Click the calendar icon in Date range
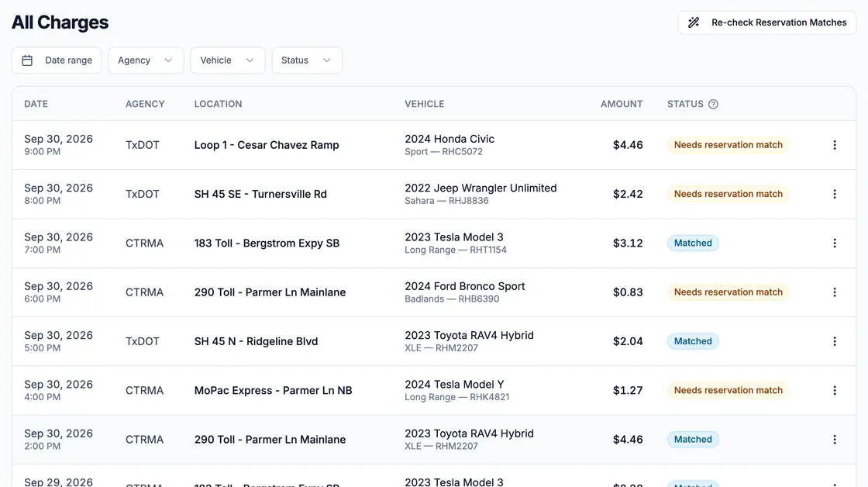The width and height of the screenshot is (868, 487). (27, 60)
